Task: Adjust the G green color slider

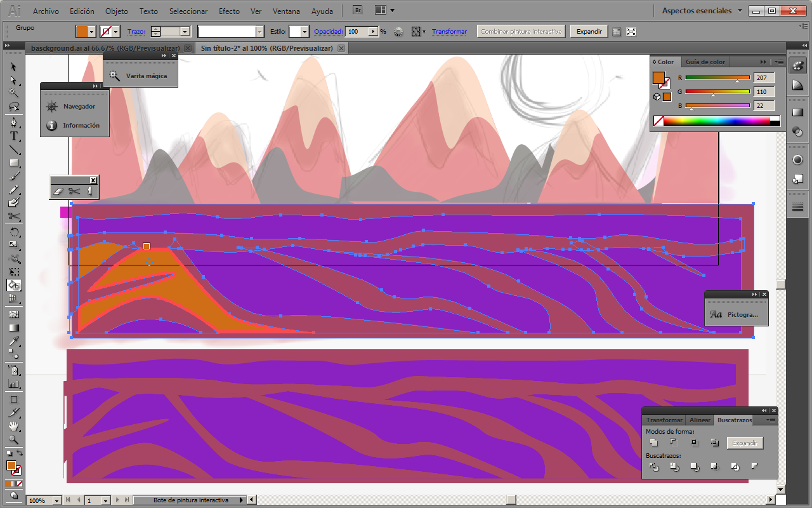Action: click(717, 92)
